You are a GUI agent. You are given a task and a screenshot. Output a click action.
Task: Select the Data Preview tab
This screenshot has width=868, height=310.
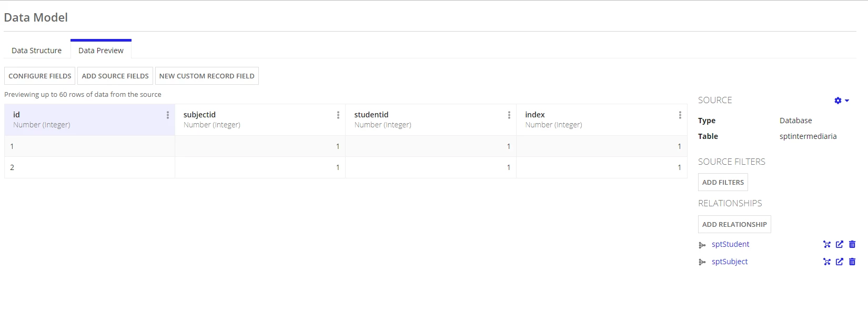tap(101, 51)
